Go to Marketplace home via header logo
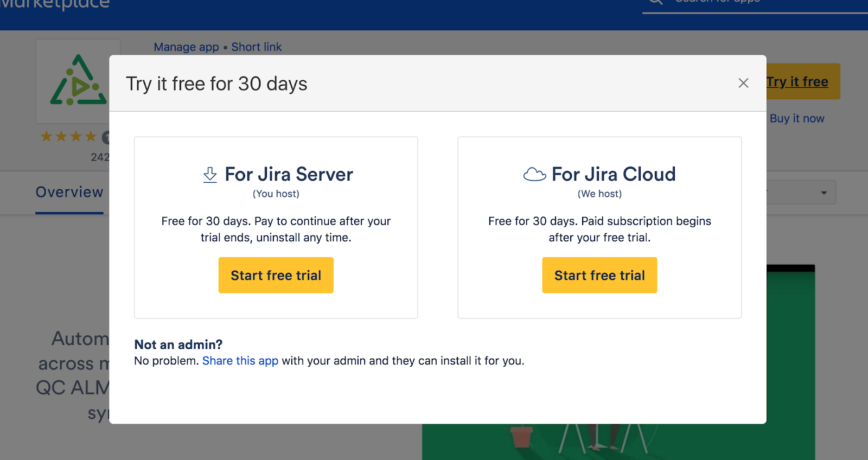868x460 pixels. click(x=54, y=4)
